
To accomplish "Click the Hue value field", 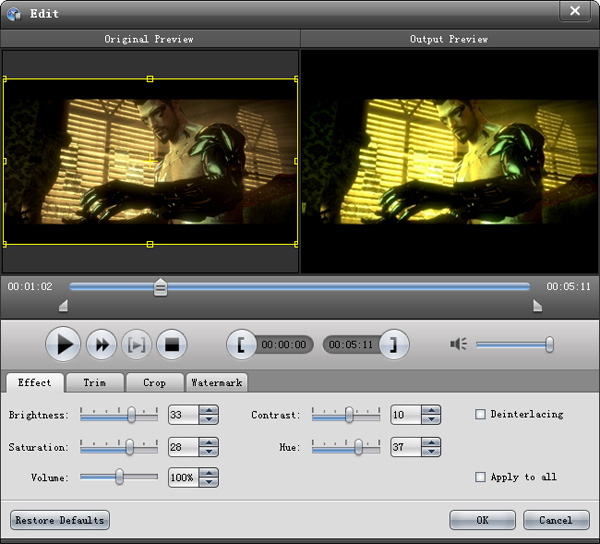I will 406,447.
